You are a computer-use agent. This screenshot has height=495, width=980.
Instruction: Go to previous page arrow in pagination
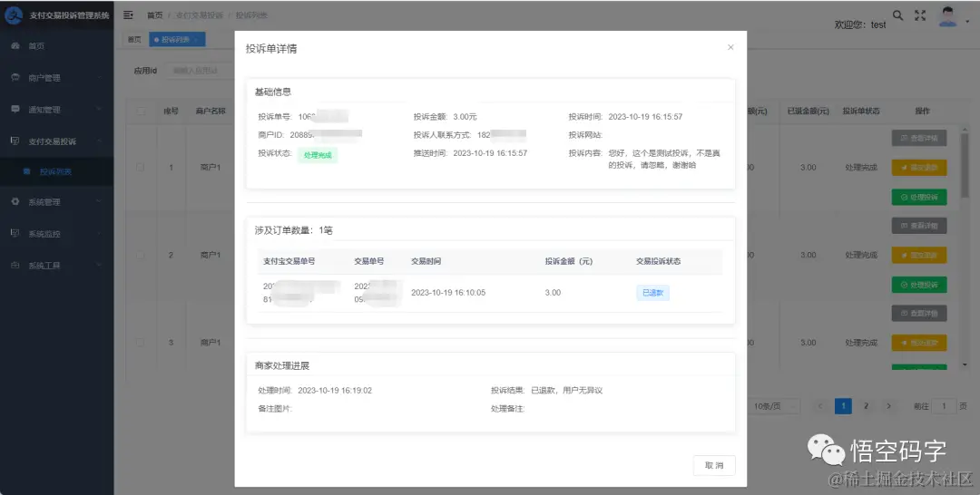click(820, 406)
